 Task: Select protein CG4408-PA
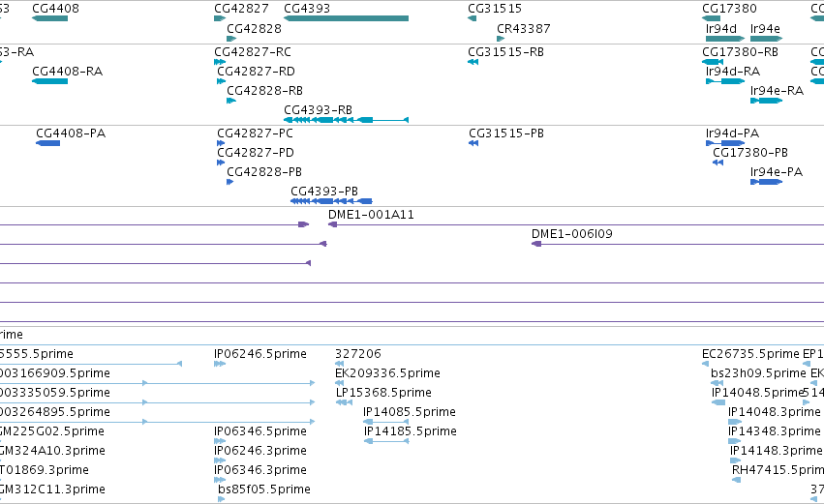(x=71, y=133)
